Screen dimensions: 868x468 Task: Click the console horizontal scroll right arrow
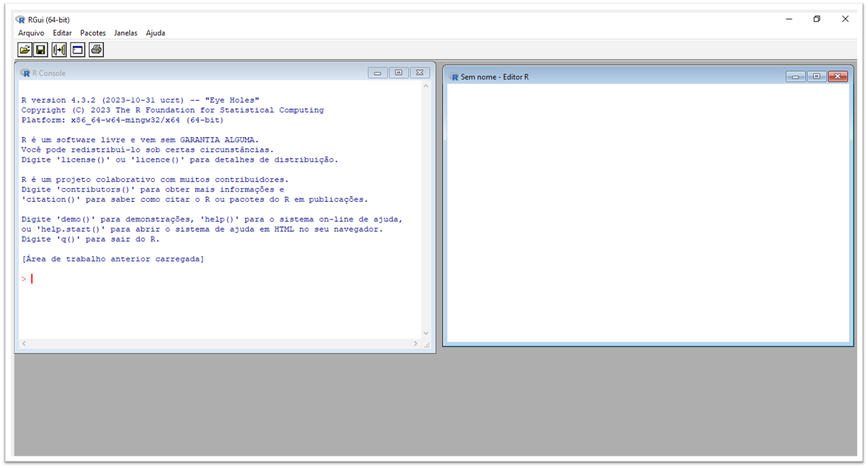click(x=416, y=344)
